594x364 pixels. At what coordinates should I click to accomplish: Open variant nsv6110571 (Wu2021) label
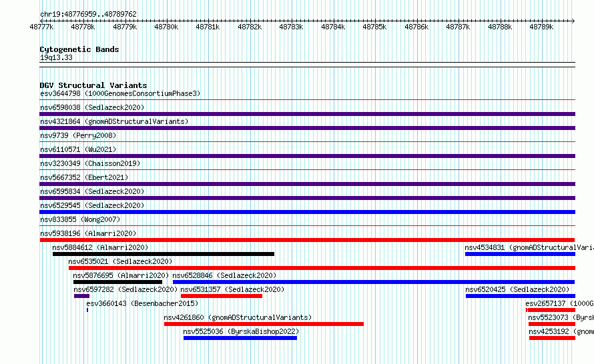coord(78,149)
